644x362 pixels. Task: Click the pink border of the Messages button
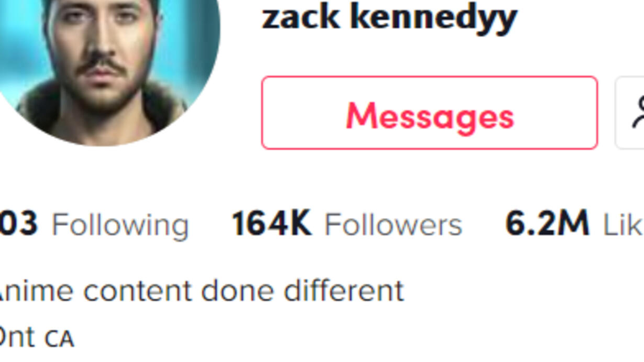[x=429, y=78]
